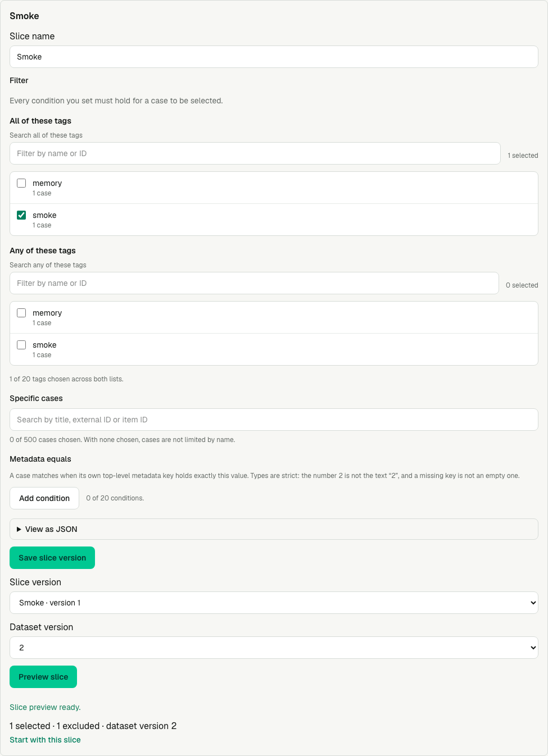Viewport: 548px width, 756px height.
Task: Focus the All of these tags search field
Action: pyautogui.click(x=255, y=153)
